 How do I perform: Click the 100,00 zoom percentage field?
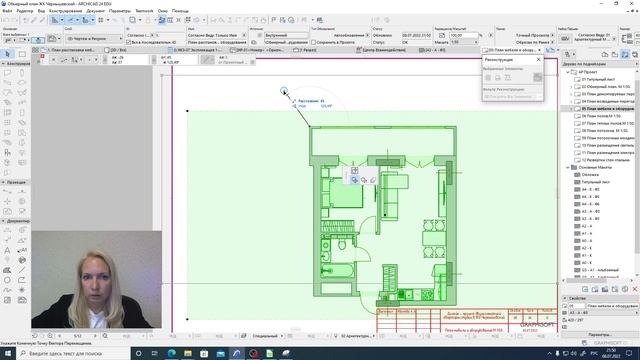click(x=463, y=36)
